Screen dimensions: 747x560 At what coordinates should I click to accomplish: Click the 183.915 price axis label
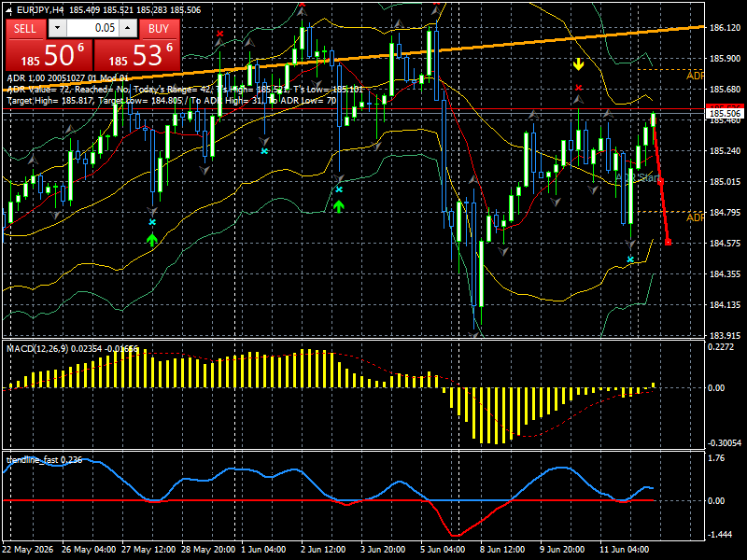[725, 336]
